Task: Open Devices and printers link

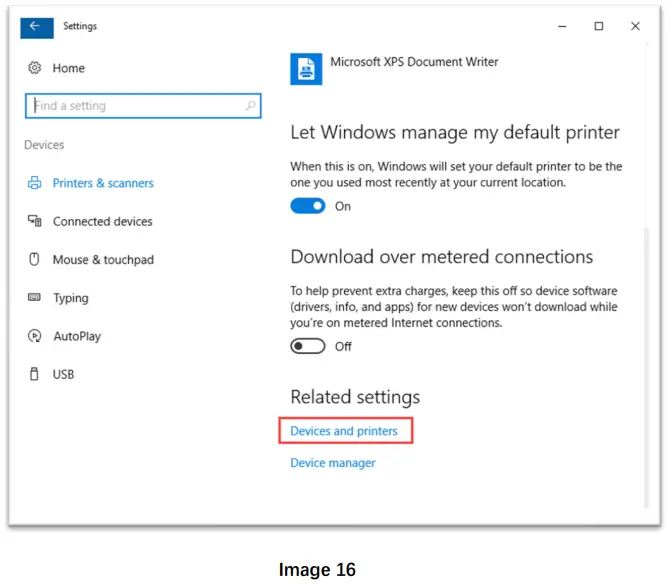Action: click(x=344, y=431)
